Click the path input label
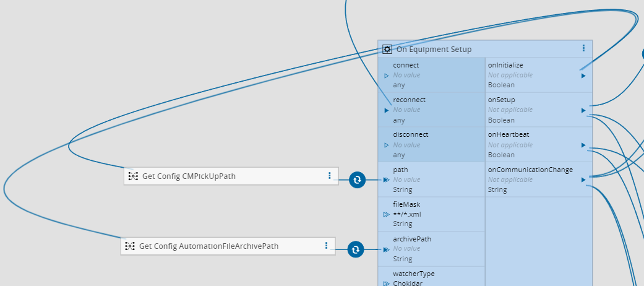644x286 pixels. (x=400, y=170)
